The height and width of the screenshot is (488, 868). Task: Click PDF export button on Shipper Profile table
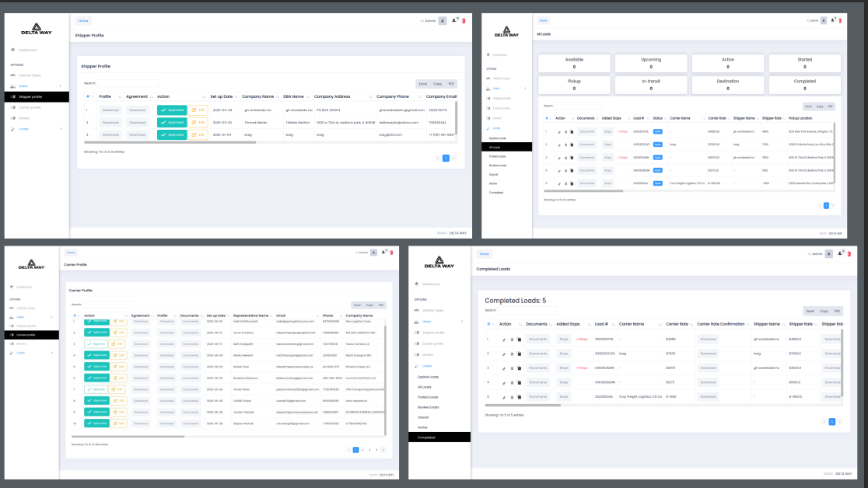(x=451, y=83)
